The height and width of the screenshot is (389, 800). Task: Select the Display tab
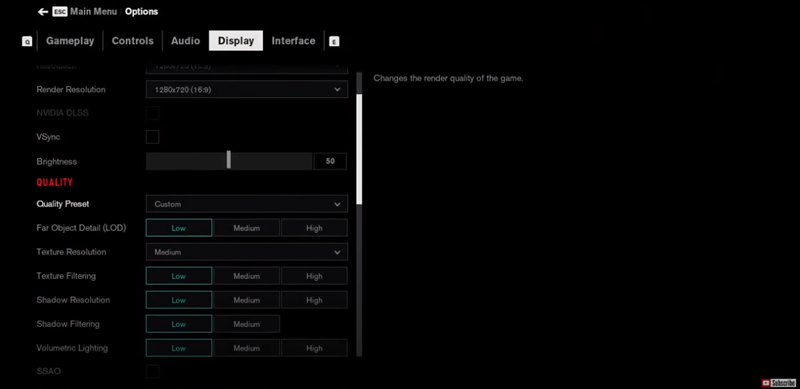(236, 41)
